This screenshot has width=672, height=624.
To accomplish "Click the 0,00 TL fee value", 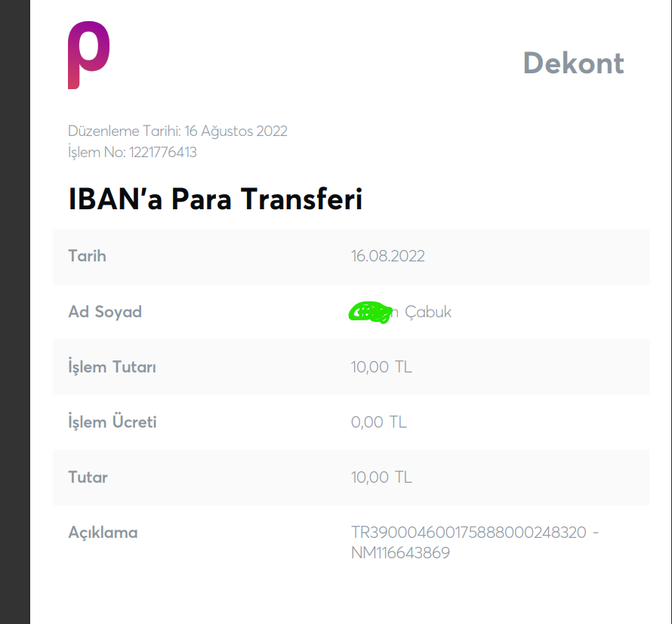I will point(378,422).
